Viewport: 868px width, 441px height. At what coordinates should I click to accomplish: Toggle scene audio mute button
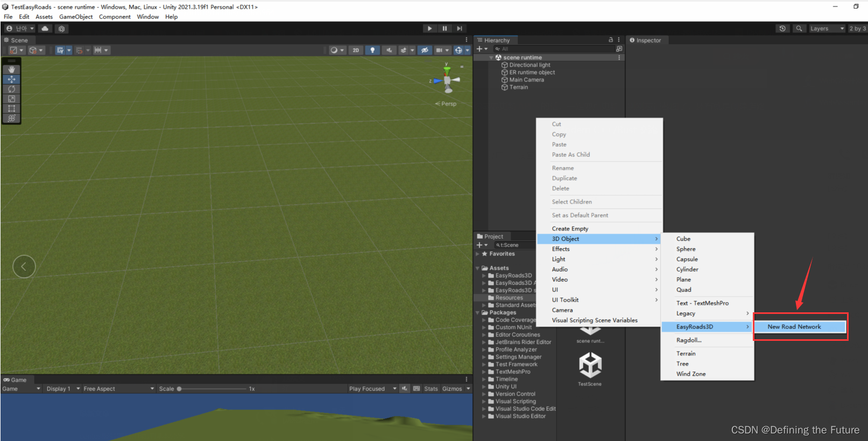tap(389, 50)
